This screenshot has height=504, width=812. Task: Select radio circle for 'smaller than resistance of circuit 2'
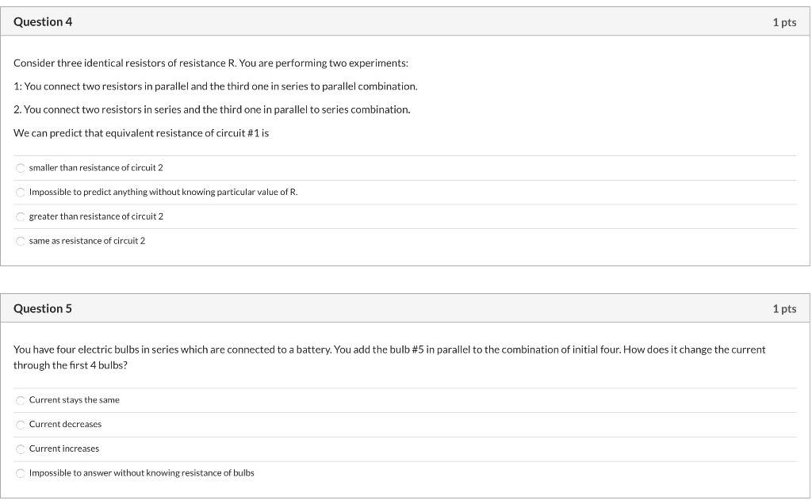click(x=20, y=168)
